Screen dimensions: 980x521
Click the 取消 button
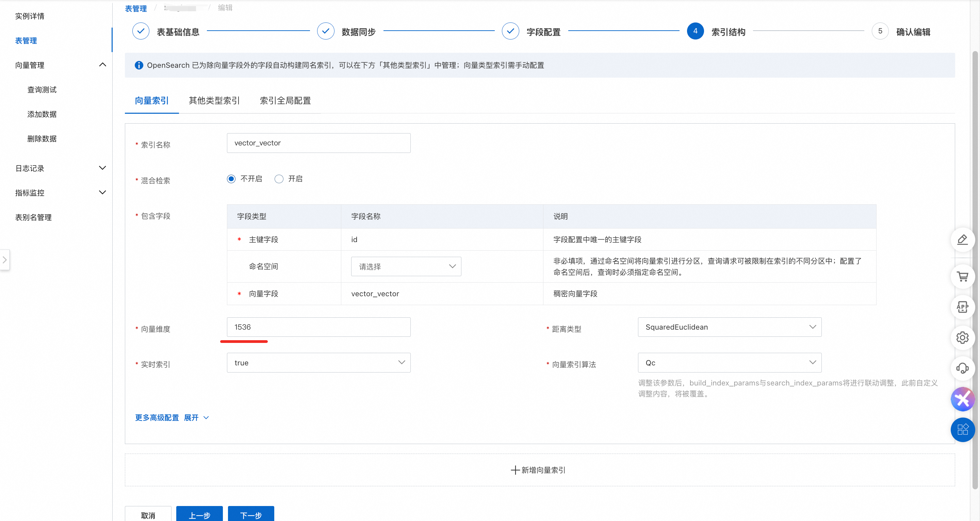click(148, 514)
